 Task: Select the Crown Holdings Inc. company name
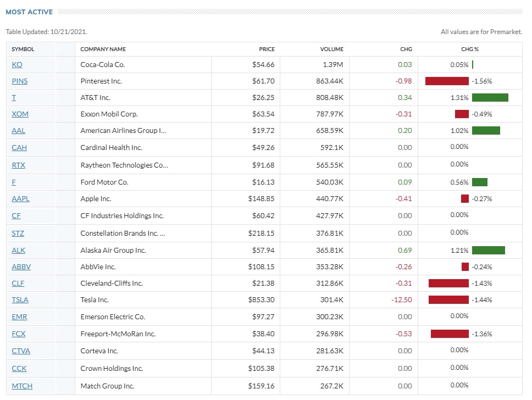coord(112,369)
